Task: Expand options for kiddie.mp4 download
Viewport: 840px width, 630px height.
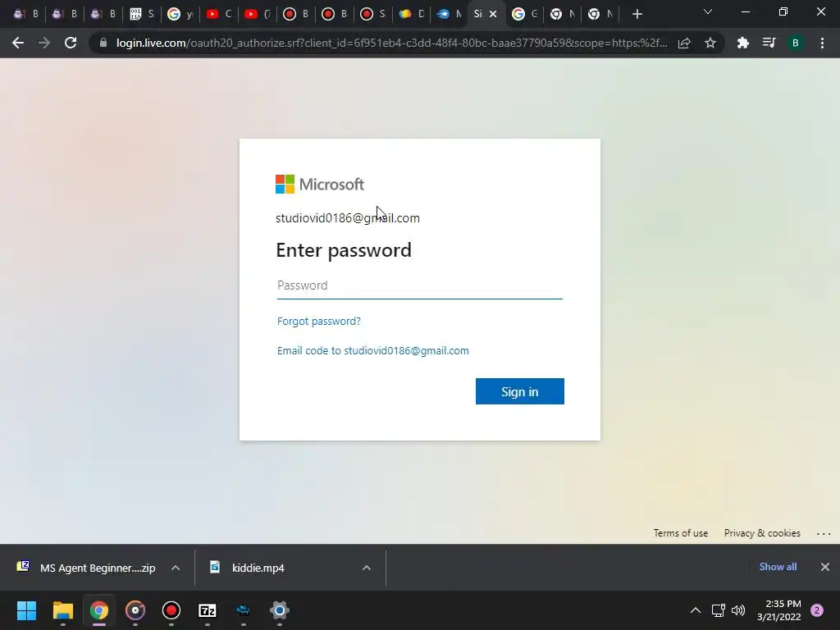Action: pos(367,568)
